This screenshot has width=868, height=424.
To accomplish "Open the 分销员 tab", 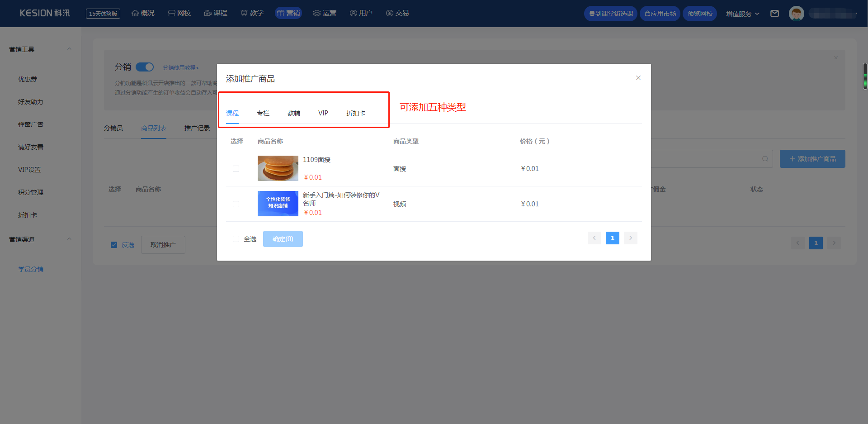I will 113,128.
